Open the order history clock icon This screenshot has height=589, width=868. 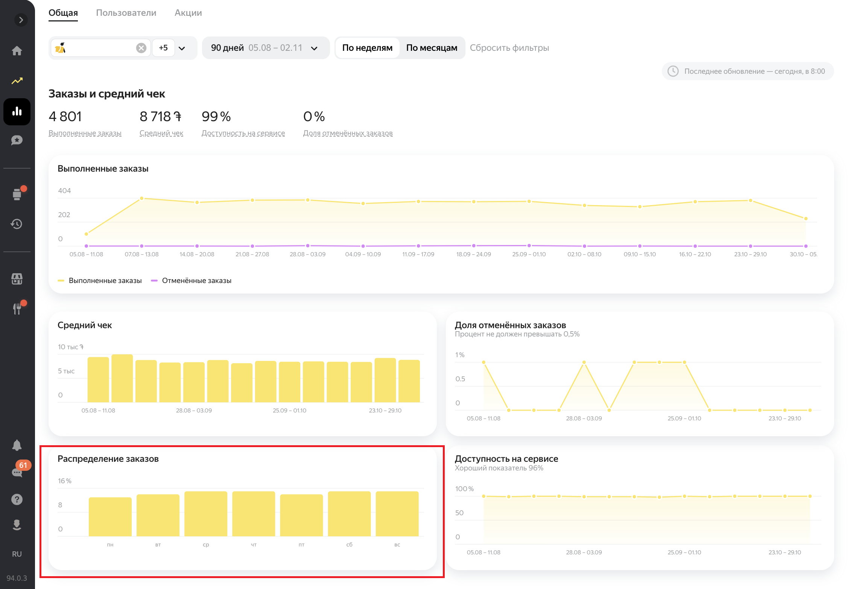17,224
